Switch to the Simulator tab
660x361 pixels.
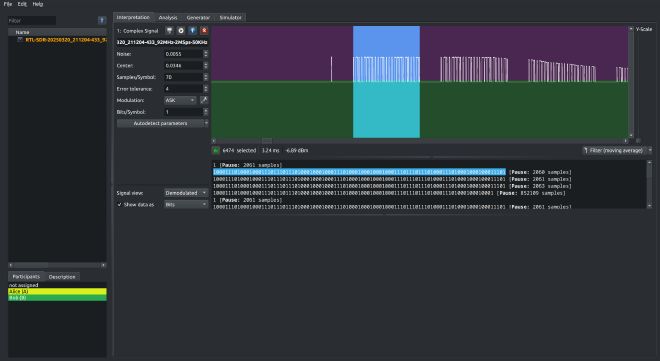pyautogui.click(x=231, y=18)
